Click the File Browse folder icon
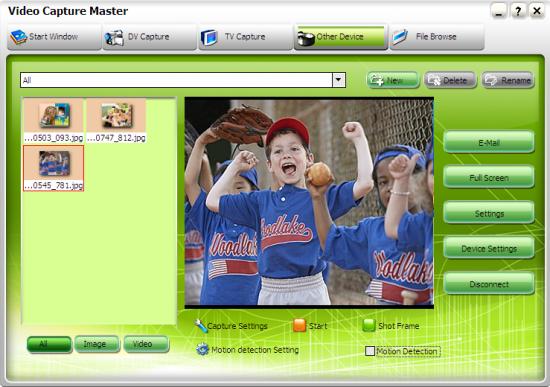Image resolution: width=550 pixels, height=387 pixels. [400, 37]
